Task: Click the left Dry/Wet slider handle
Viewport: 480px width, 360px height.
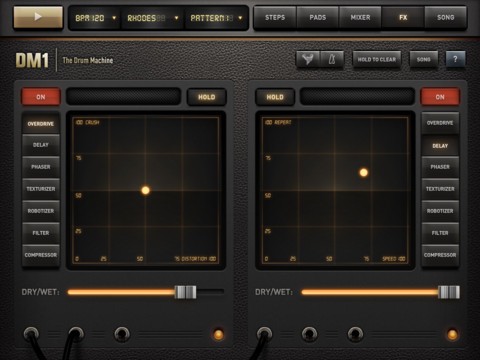Action: tap(186, 292)
